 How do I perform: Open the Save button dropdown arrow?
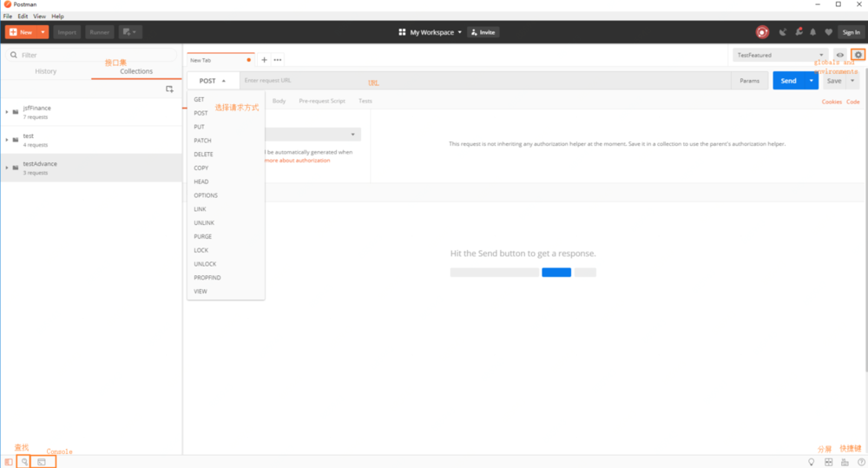click(852, 81)
